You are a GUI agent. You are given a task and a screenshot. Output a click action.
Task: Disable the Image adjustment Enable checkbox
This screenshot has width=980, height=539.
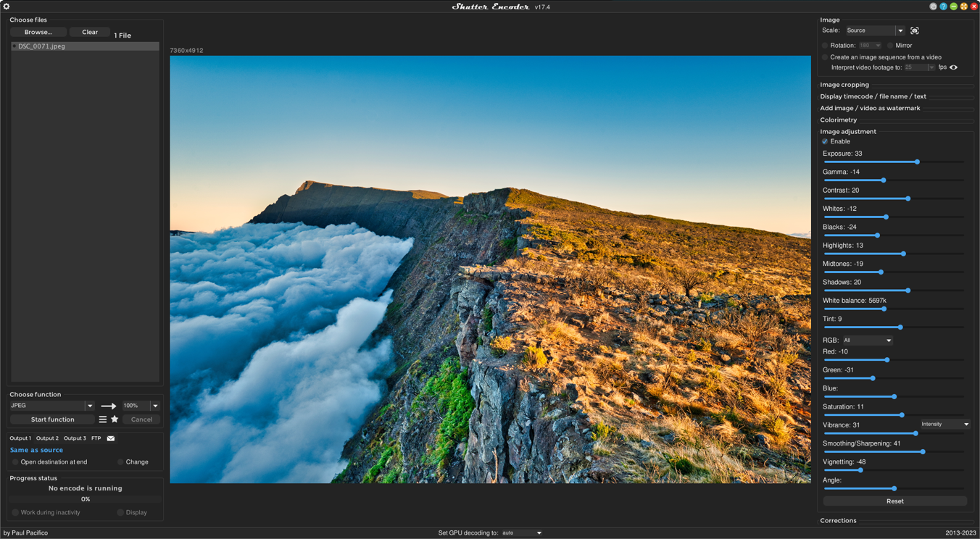825,141
